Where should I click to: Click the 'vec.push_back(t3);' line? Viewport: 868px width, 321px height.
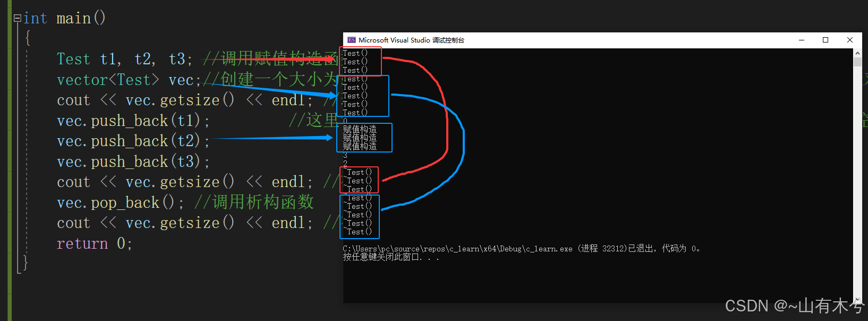133,162
